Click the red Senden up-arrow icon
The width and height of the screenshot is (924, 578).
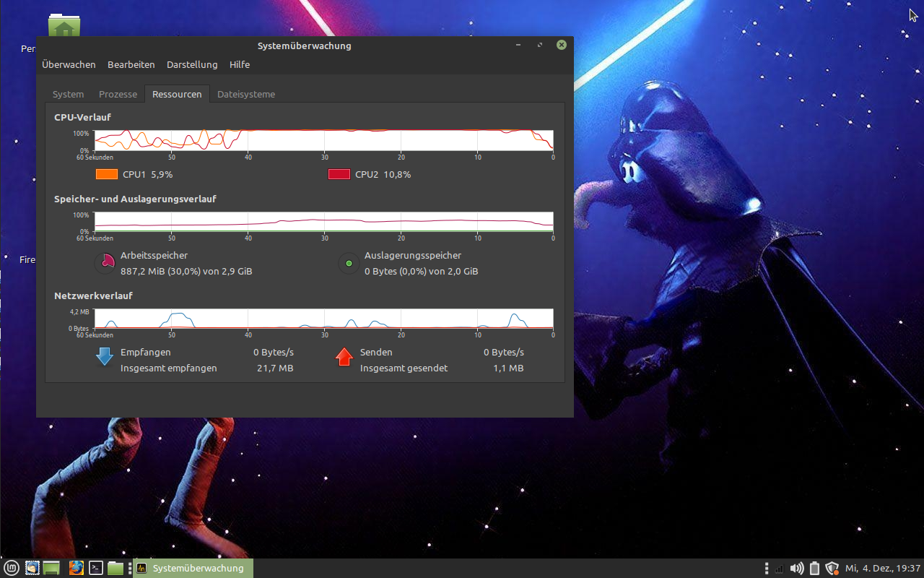(344, 356)
